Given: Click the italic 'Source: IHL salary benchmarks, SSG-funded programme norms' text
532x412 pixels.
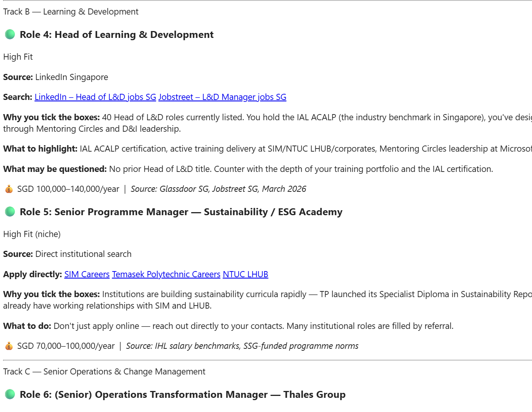Looking at the screenshot, I should [242, 346].
